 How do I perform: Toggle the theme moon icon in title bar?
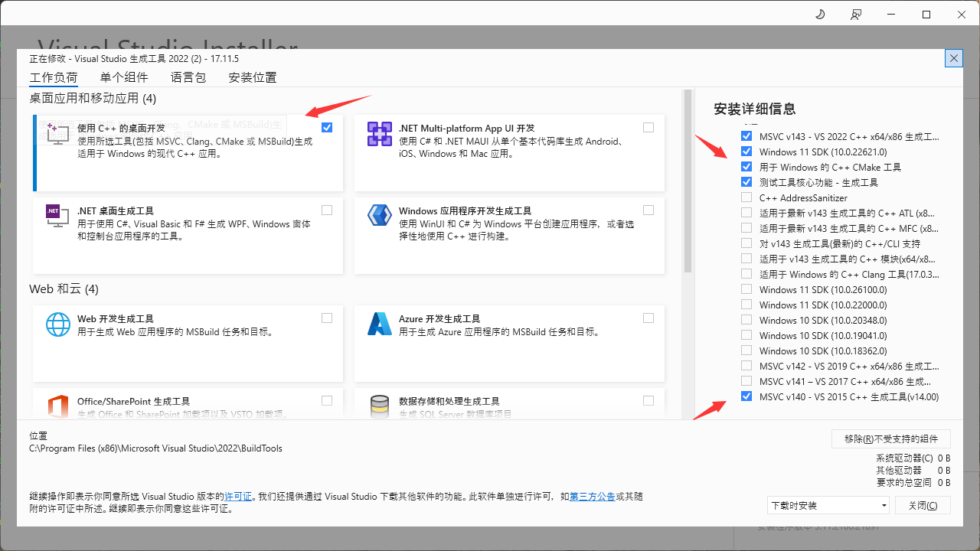820,15
